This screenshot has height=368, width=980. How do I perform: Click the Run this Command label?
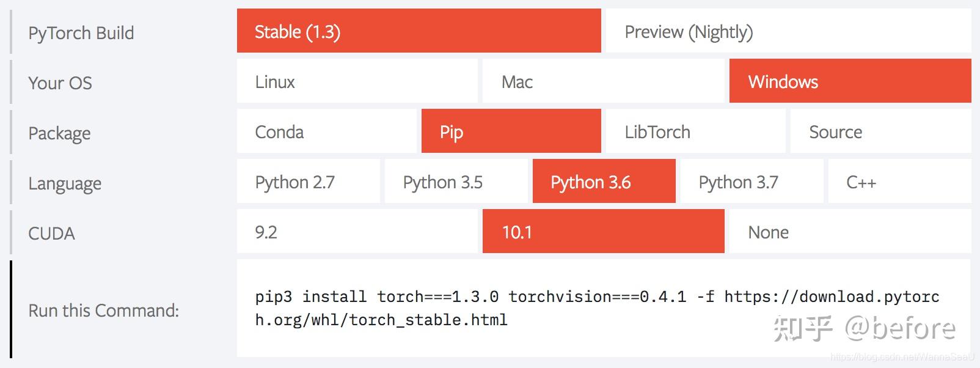click(x=103, y=310)
